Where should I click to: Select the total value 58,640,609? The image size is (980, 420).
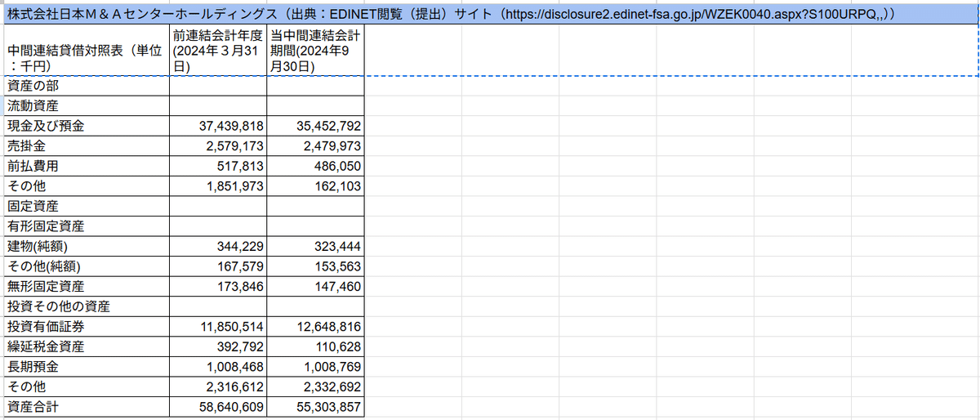(x=217, y=406)
